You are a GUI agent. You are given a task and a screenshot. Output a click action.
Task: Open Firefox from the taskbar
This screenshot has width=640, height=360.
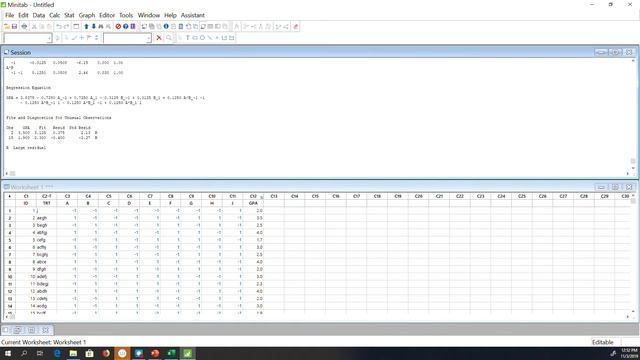pos(106,353)
